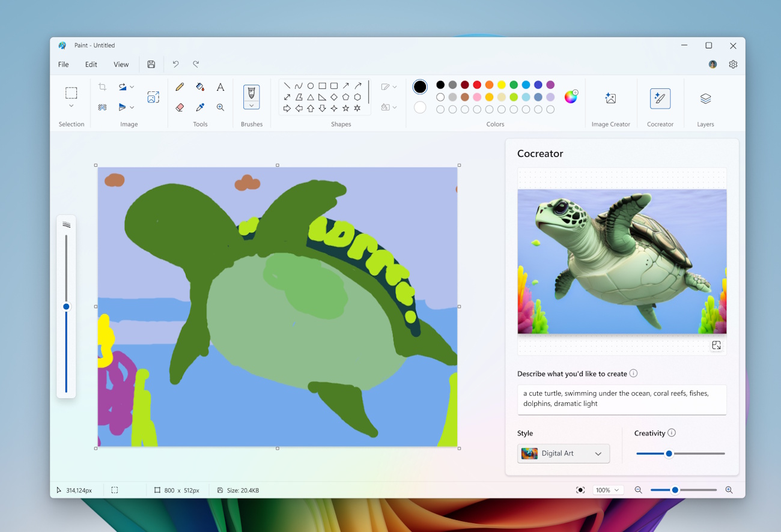Image resolution: width=781 pixels, height=532 pixels.
Task: Click the Remove background icon
Action: (x=103, y=107)
